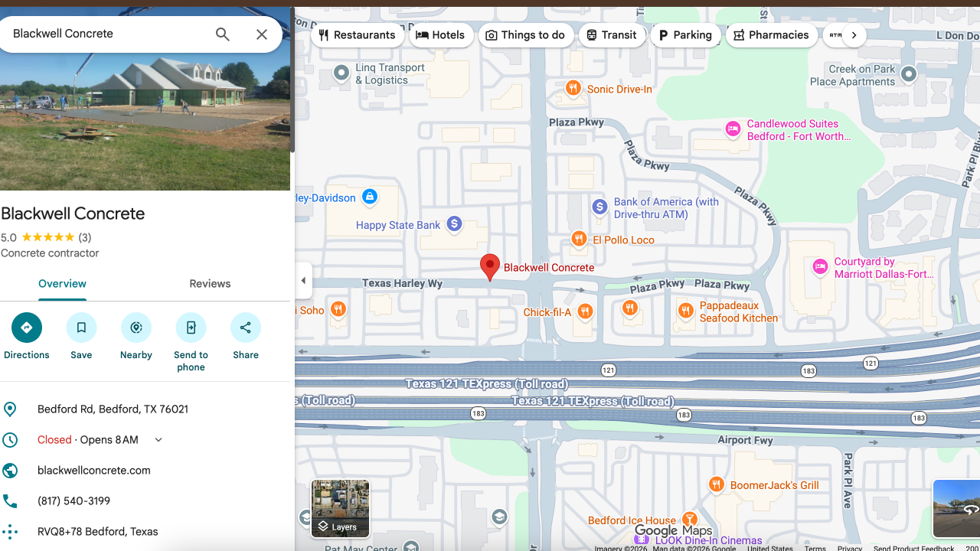The image size is (980, 551).
Task: Click the BoomerJack's Grill pin
Action: tap(717, 484)
